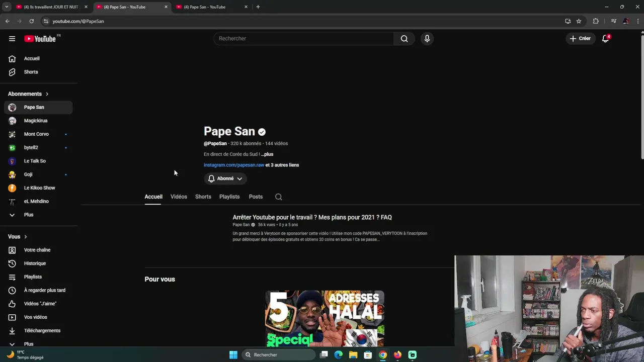Screen dimensions: 644x362
Task: Click Pape San name under featured video
Action: (x=241, y=225)
